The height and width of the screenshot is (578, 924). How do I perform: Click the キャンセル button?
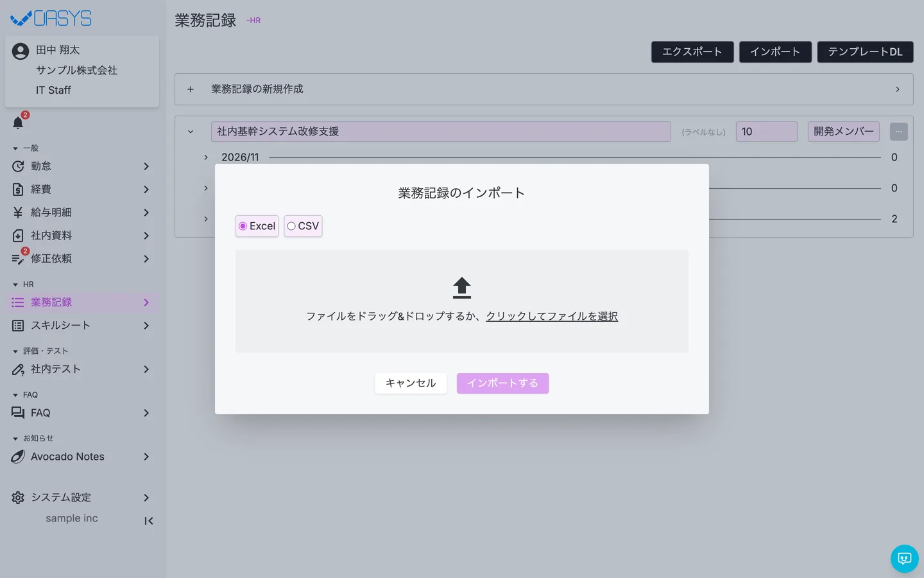[411, 383]
